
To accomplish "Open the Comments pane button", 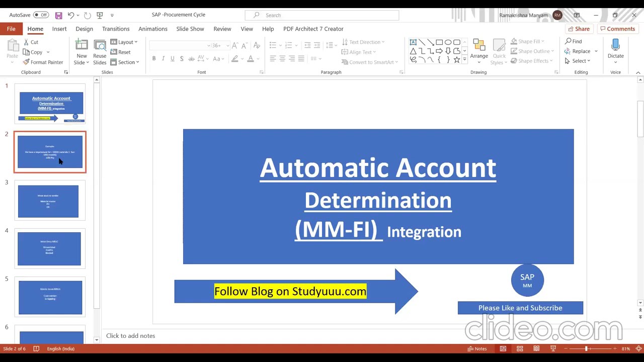I will coord(617,29).
